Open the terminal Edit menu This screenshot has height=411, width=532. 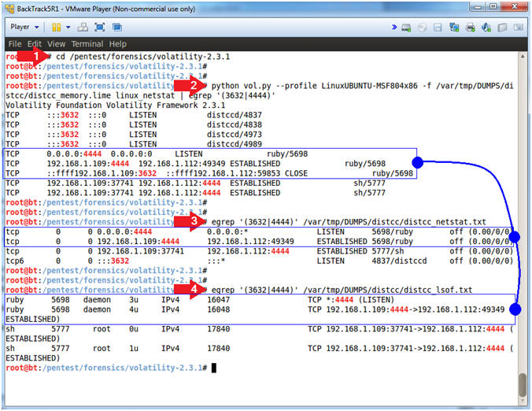coord(35,44)
